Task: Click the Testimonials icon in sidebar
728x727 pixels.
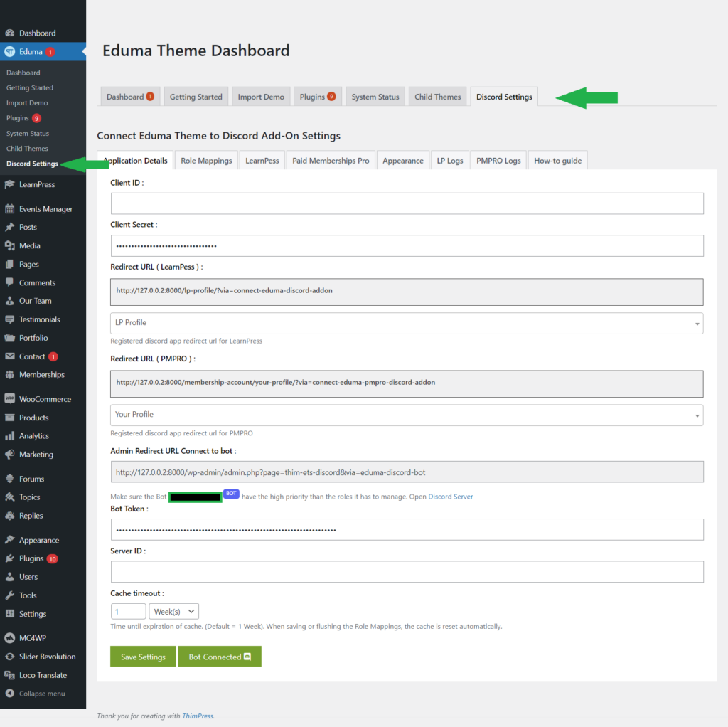Action: coord(10,319)
